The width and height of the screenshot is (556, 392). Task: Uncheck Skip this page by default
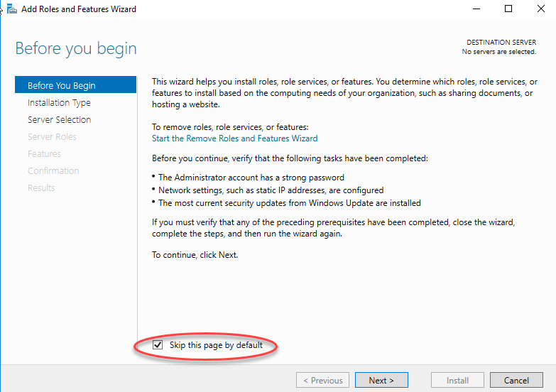tap(158, 345)
